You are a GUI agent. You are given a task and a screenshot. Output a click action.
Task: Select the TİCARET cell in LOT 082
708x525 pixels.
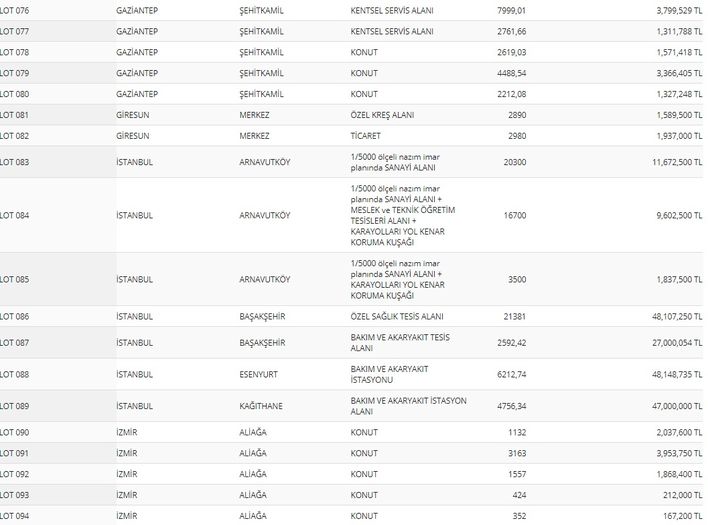(367, 136)
